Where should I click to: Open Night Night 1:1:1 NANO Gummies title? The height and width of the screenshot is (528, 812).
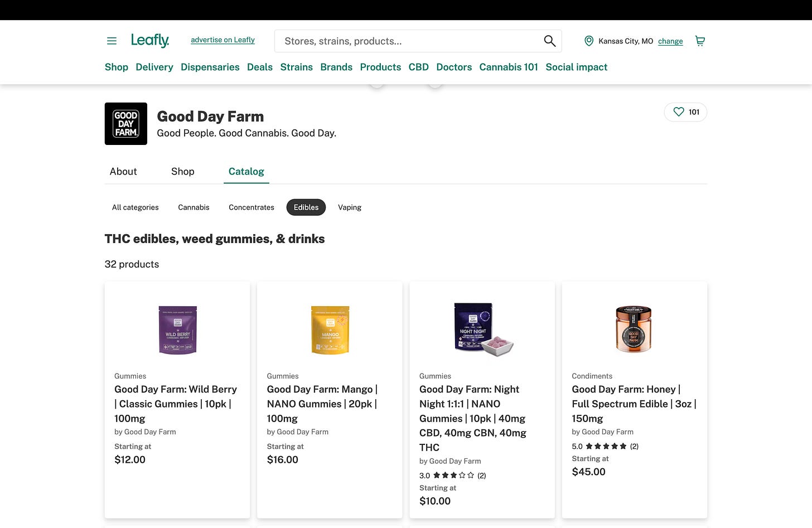pos(473,418)
